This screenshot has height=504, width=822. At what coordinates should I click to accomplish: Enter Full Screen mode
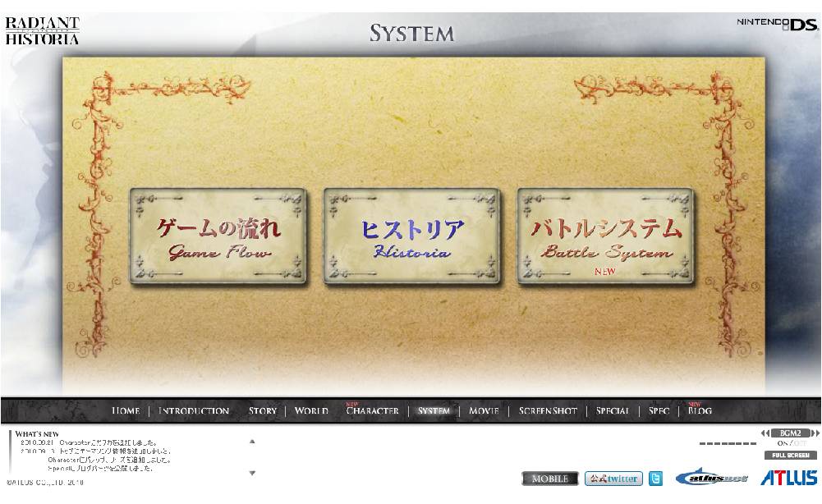791,456
